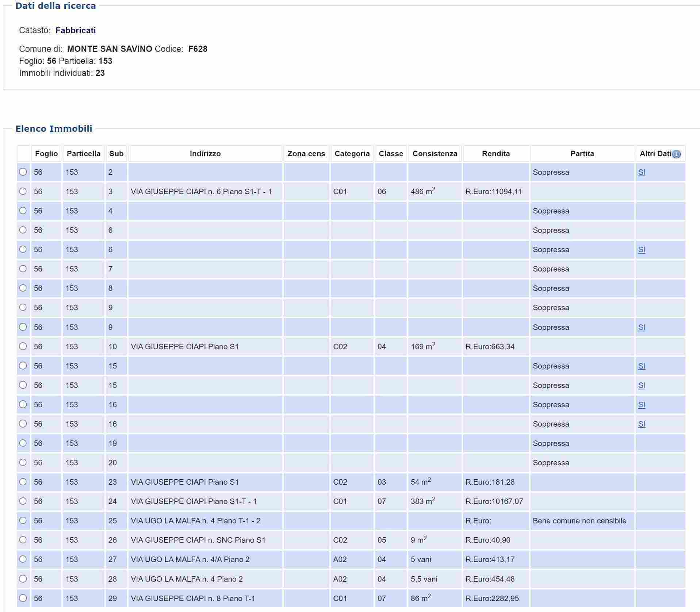Click the Indirizzo column header

(x=205, y=154)
